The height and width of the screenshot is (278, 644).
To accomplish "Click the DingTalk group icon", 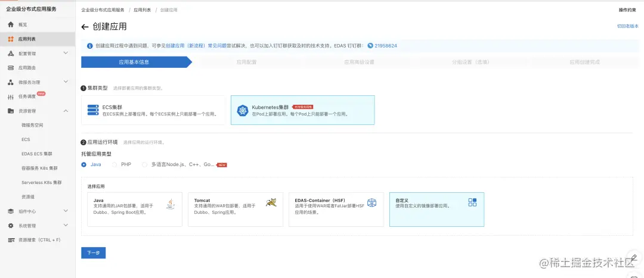I will pyautogui.click(x=370, y=46).
